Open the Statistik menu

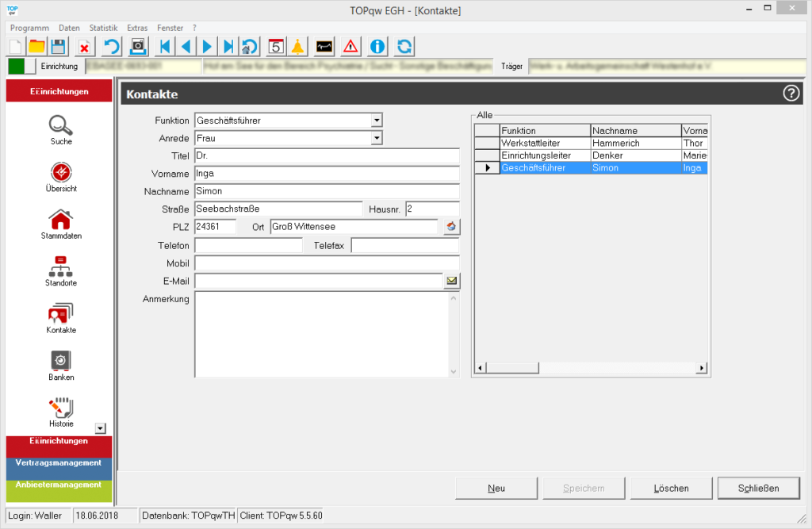[103, 28]
